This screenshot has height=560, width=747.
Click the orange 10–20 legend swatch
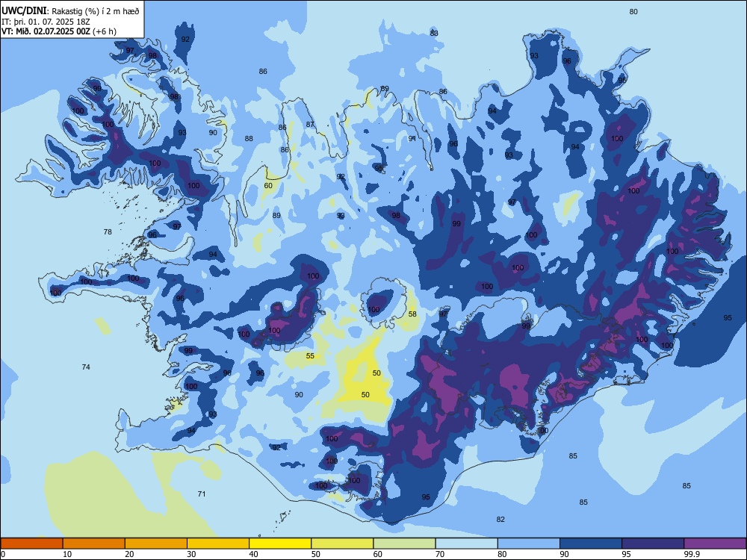click(x=94, y=544)
